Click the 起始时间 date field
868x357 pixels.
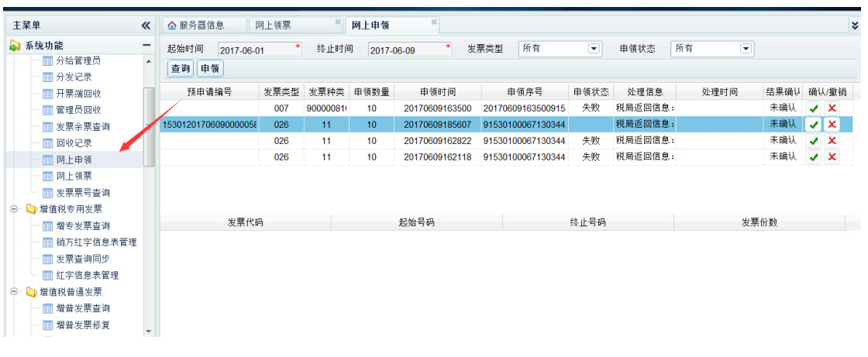tap(260, 50)
